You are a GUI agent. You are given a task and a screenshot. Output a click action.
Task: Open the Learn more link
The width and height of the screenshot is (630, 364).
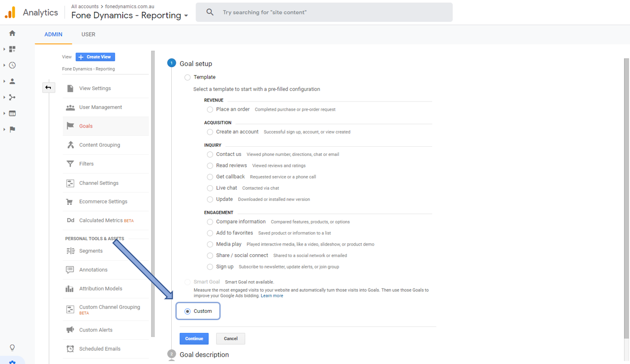[x=272, y=296]
